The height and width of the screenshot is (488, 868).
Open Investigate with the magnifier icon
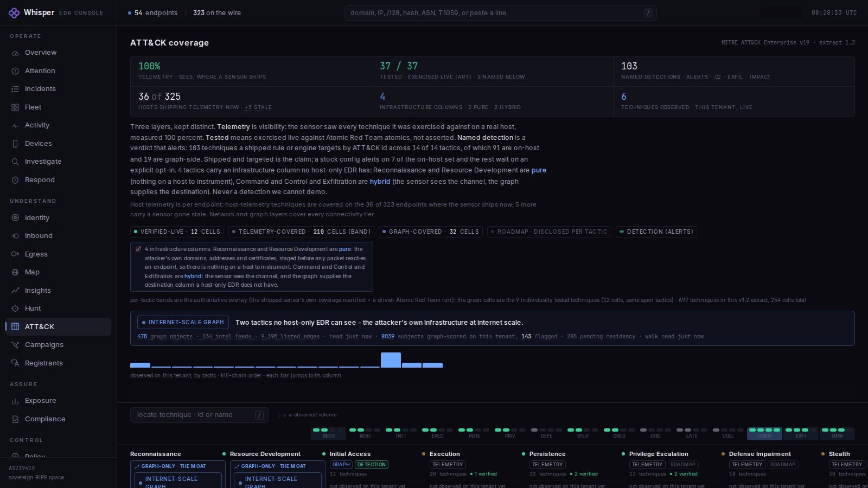[x=58, y=162]
